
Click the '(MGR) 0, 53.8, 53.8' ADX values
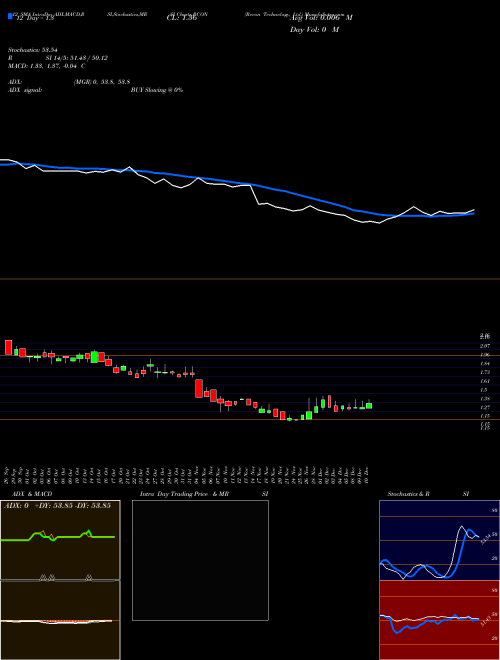point(102,82)
